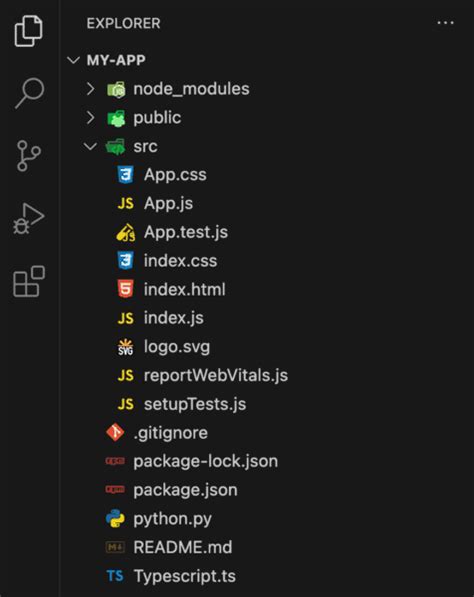Click the JS icon beside App.js
474x597 pixels.
point(125,204)
